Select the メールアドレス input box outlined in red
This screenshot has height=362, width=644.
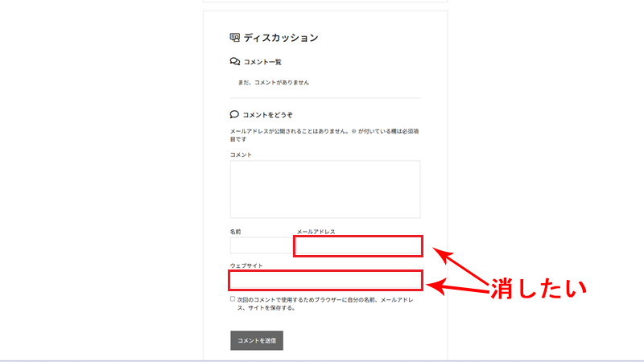[357, 246]
